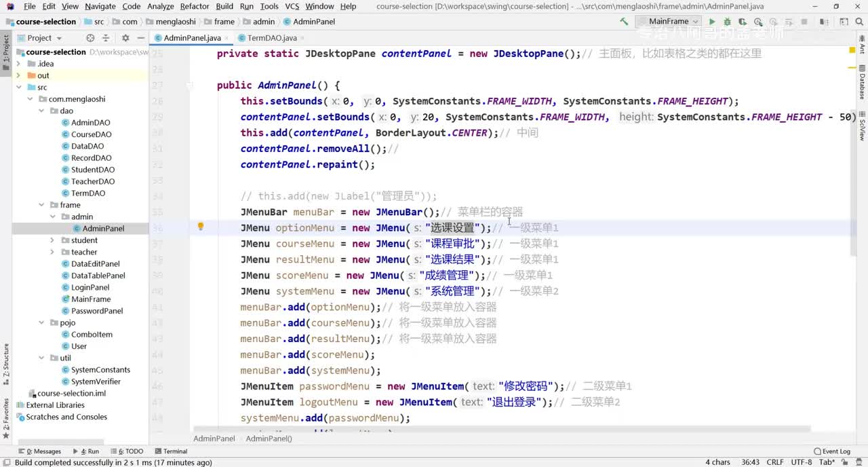The width and height of the screenshot is (868, 467).
Task: Collapse the util package
Action: tap(42, 358)
